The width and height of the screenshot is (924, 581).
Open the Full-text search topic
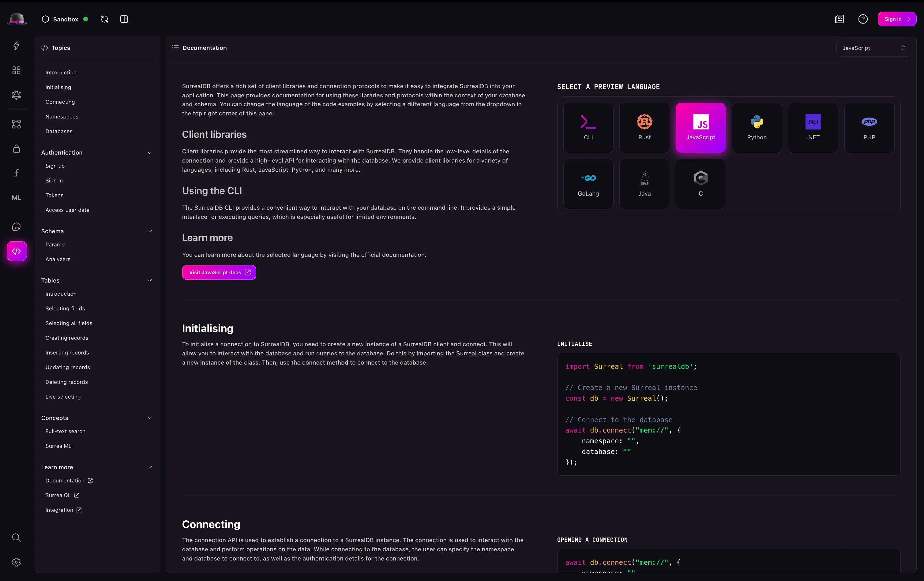click(65, 431)
